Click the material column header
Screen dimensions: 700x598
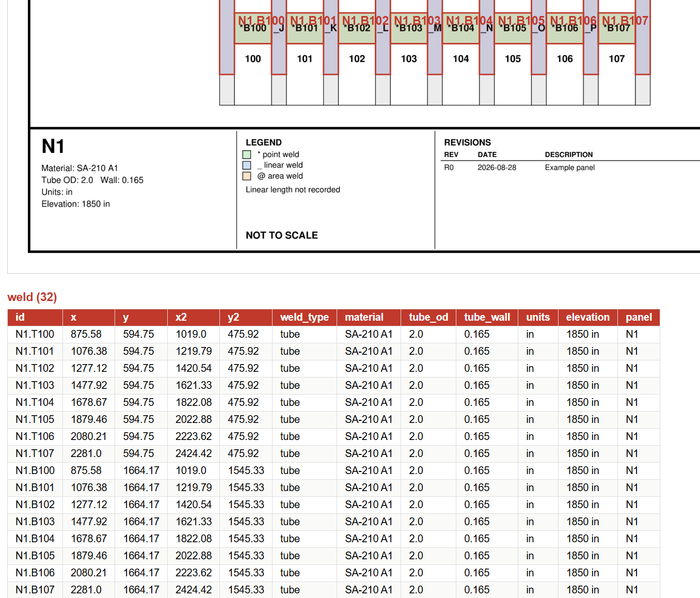pos(369,317)
